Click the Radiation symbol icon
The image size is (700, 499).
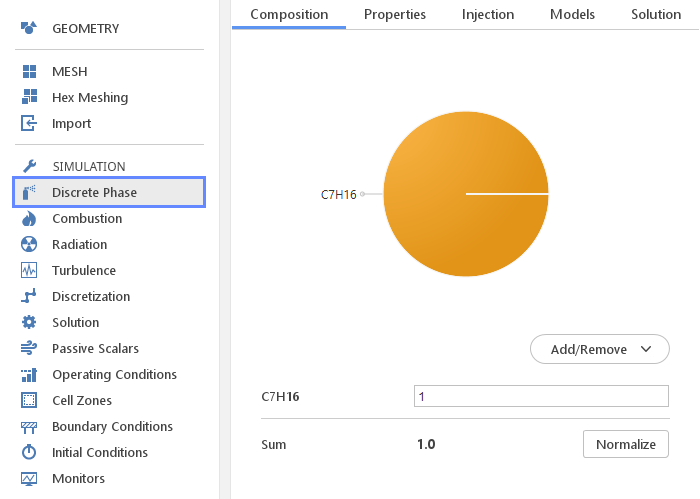coord(29,244)
